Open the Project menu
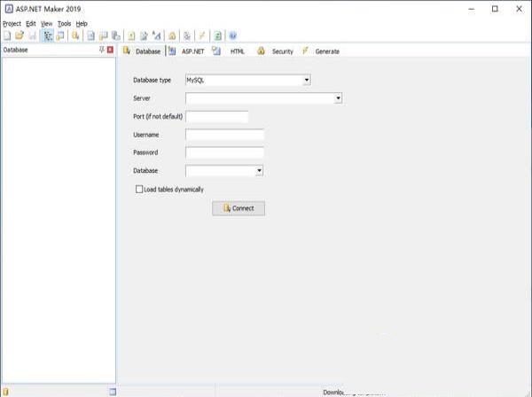The image size is (532, 397). 12,24
